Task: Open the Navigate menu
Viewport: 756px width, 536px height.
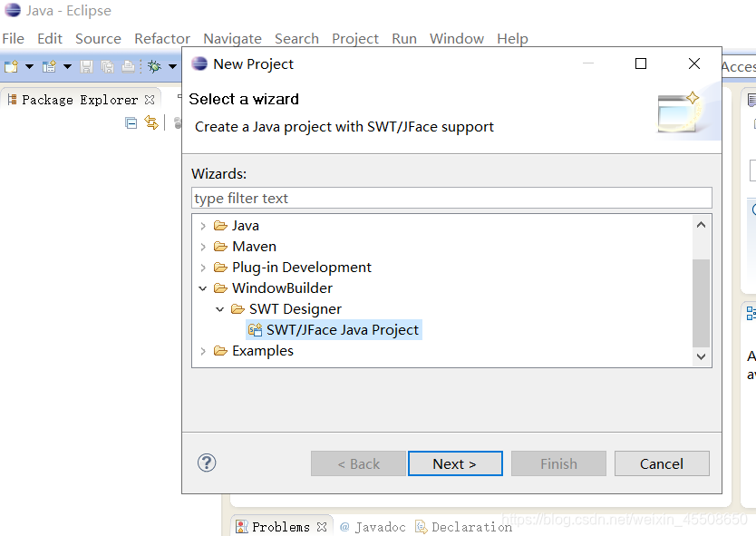Action: [232, 39]
